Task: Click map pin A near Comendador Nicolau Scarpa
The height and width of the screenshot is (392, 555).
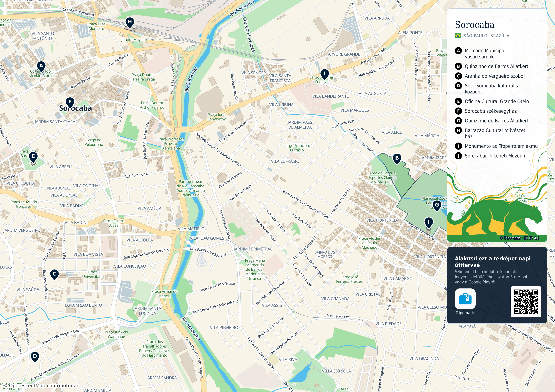Action: click(x=41, y=67)
